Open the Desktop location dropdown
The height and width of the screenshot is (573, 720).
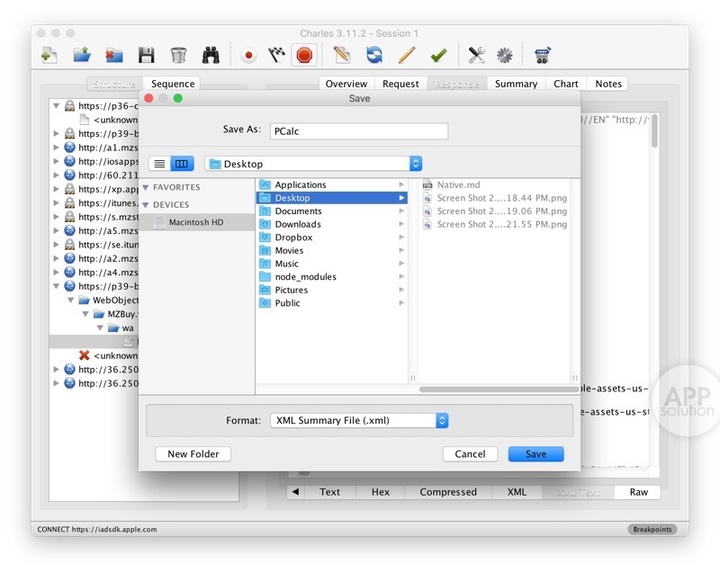(313, 164)
